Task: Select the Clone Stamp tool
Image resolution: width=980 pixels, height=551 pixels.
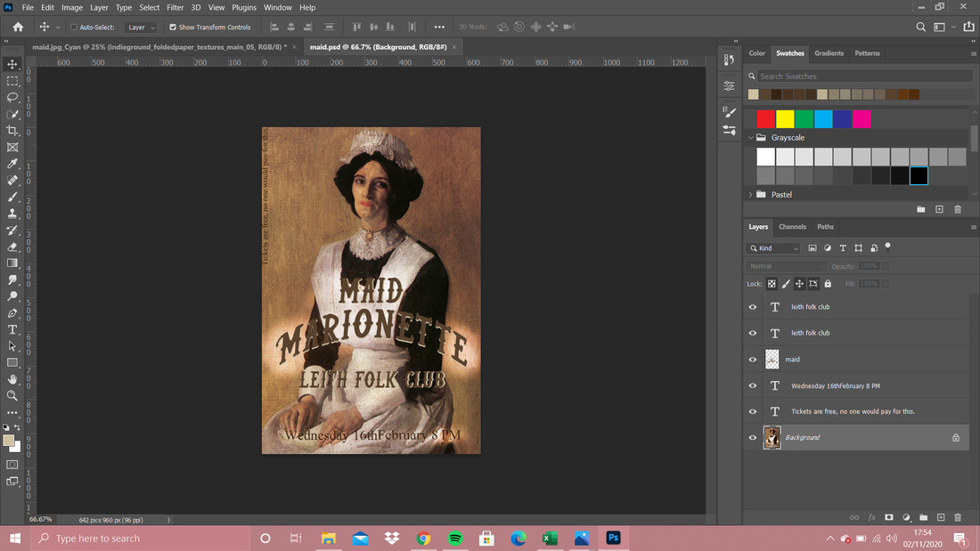Action: point(12,214)
